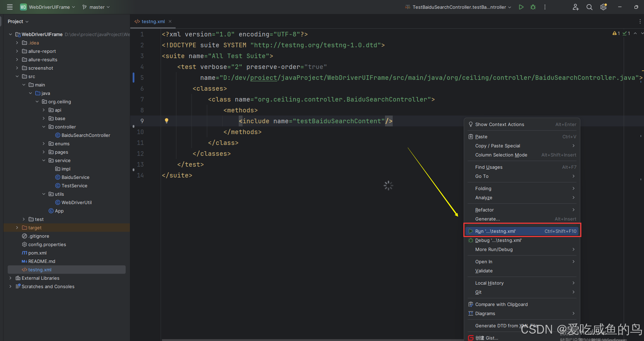Open the Folding submenu
The width and height of the screenshot is (644, 341).
pos(522,188)
